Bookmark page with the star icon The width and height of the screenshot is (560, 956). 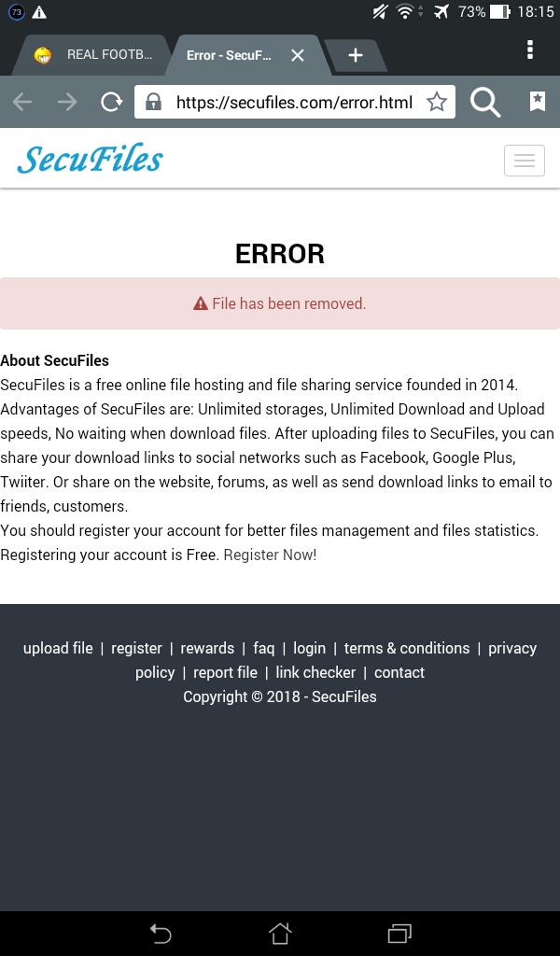pos(437,102)
